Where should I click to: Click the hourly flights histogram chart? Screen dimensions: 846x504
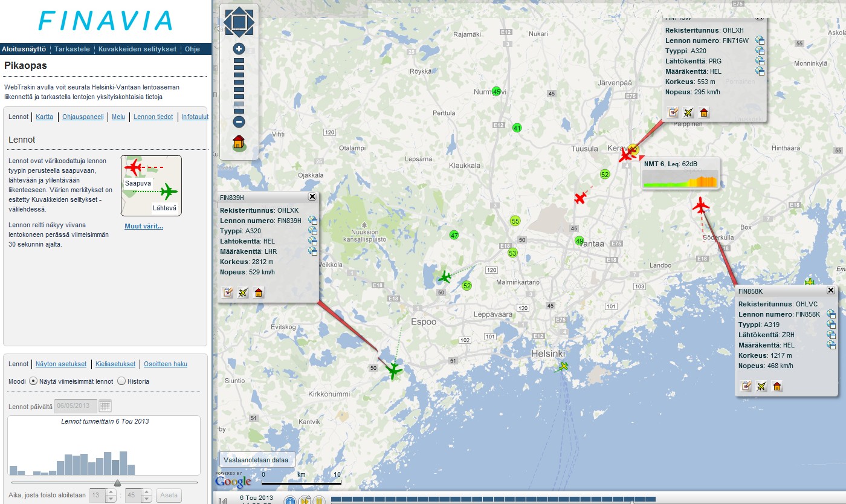pos(104,446)
